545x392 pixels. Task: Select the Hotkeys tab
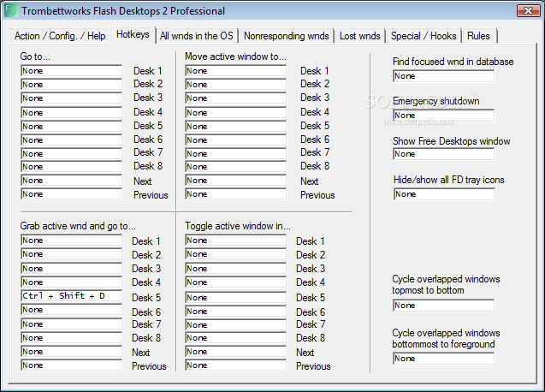point(133,34)
